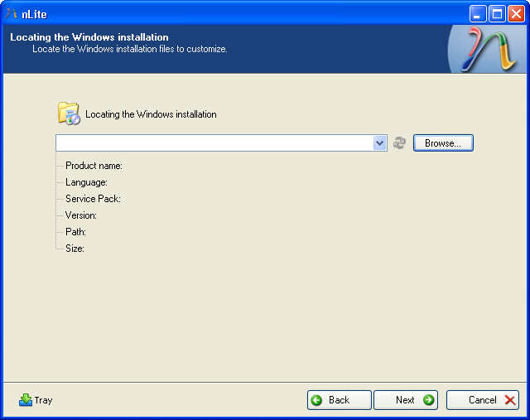Cancel the nLite wizard

pos(483,400)
